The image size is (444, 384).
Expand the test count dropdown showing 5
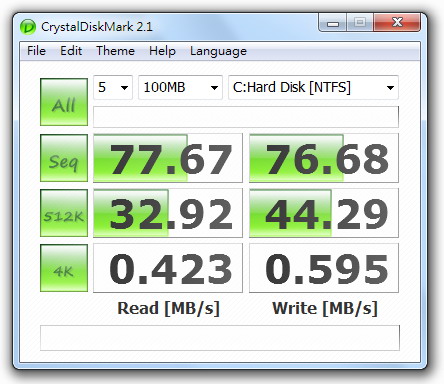click(x=113, y=88)
